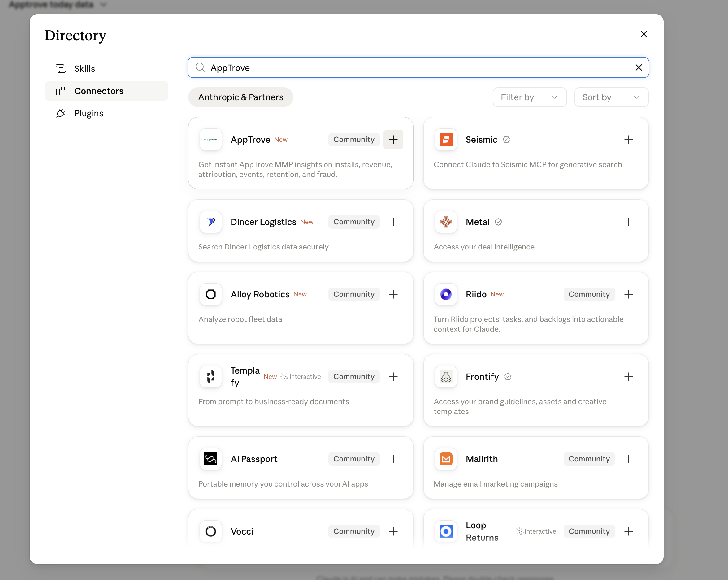Click the Loop Returns blue logo icon
728x580 pixels.
pyautogui.click(x=446, y=531)
